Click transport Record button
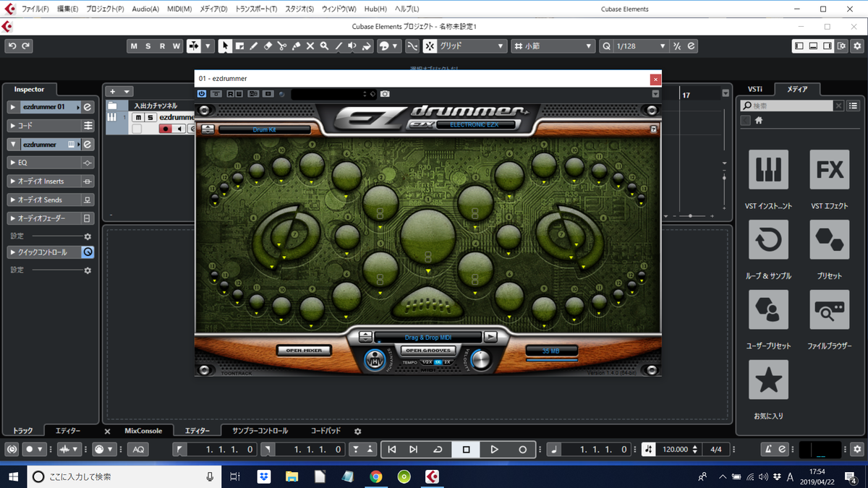 click(x=522, y=449)
